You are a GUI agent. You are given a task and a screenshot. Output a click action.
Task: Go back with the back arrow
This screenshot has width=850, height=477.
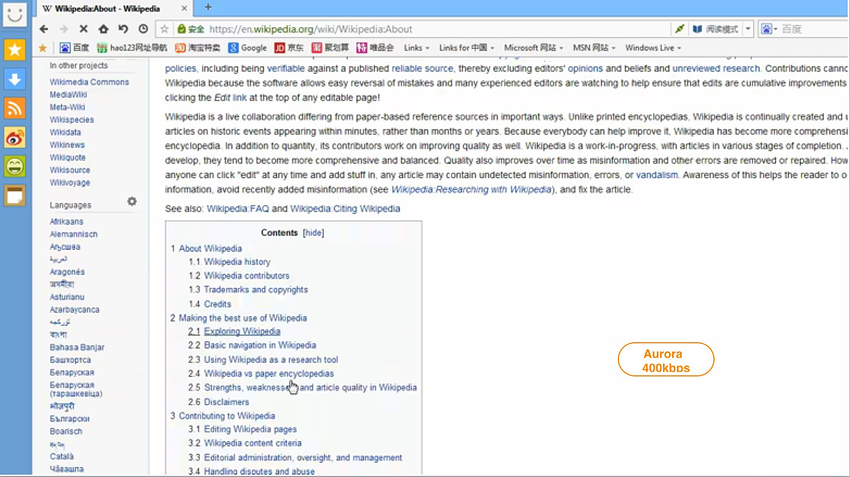pos(44,29)
